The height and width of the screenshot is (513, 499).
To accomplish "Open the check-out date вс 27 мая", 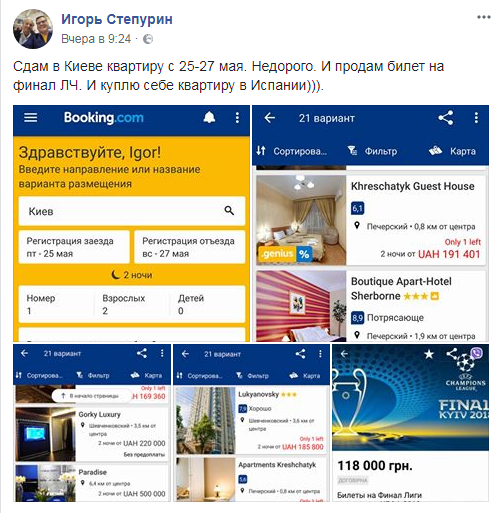I will pos(190,247).
